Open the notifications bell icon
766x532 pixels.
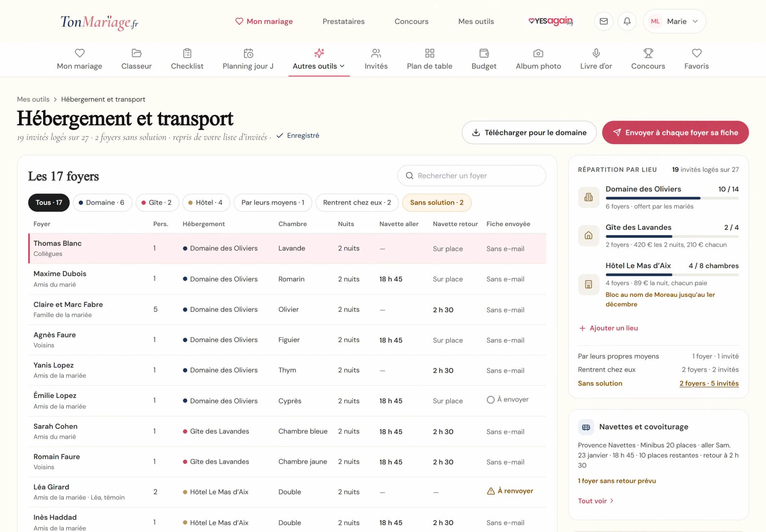pyautogui.click(x=627, y=21)
